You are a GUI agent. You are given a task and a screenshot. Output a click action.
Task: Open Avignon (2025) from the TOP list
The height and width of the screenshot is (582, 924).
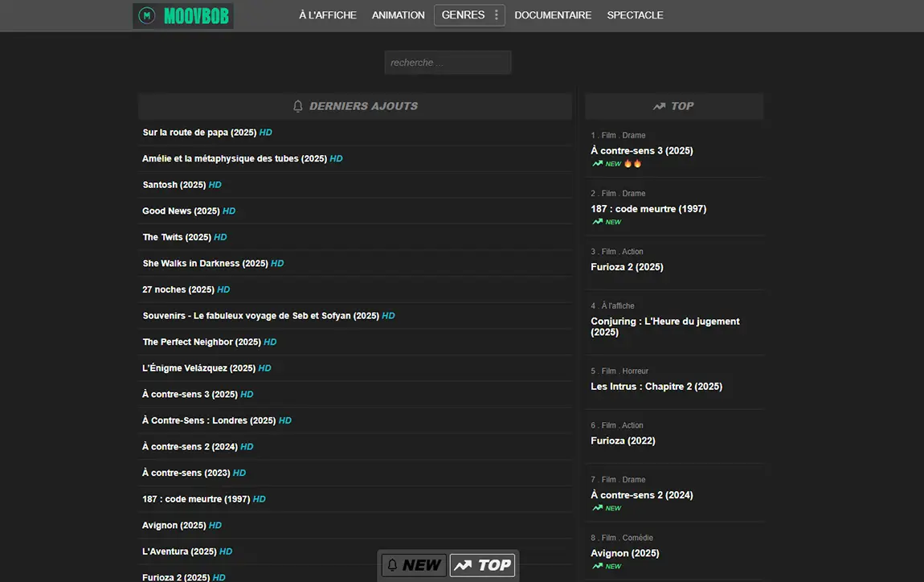pos(624,553)
